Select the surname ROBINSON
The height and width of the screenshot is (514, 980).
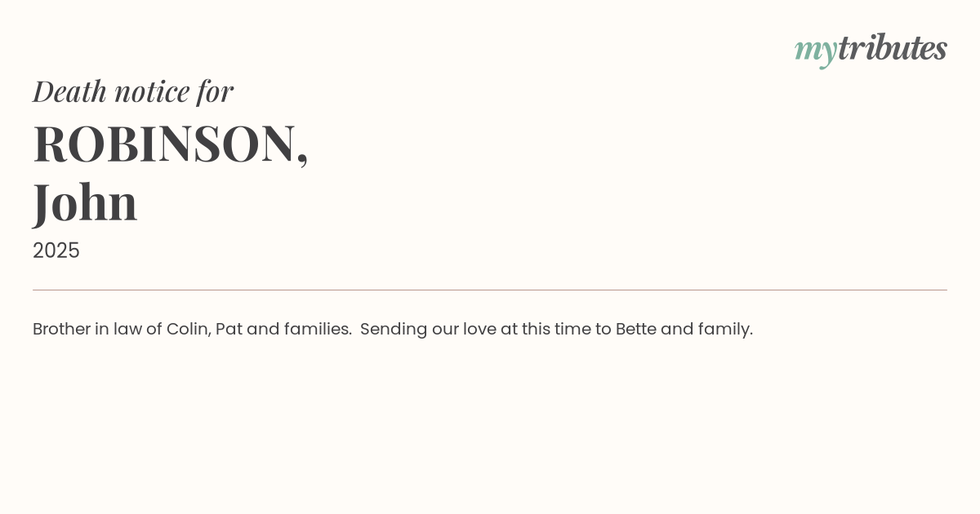pos(164,144)
